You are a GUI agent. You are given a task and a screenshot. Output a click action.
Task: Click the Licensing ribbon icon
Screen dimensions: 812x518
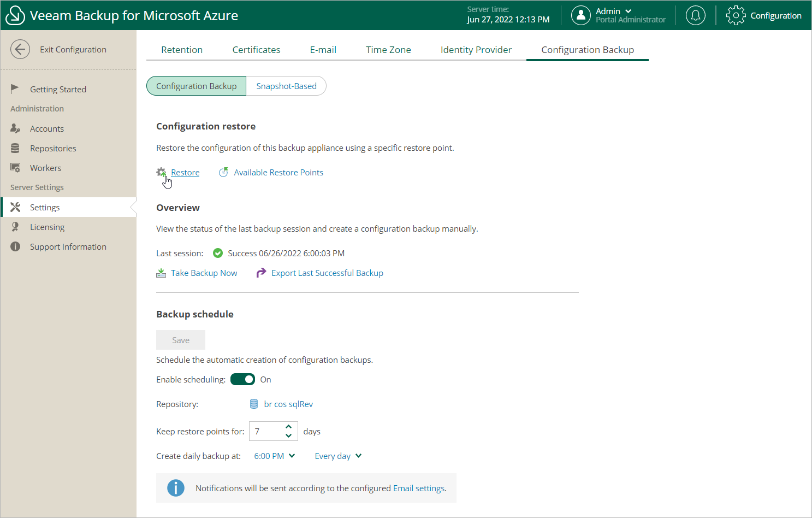click(15, 227)
